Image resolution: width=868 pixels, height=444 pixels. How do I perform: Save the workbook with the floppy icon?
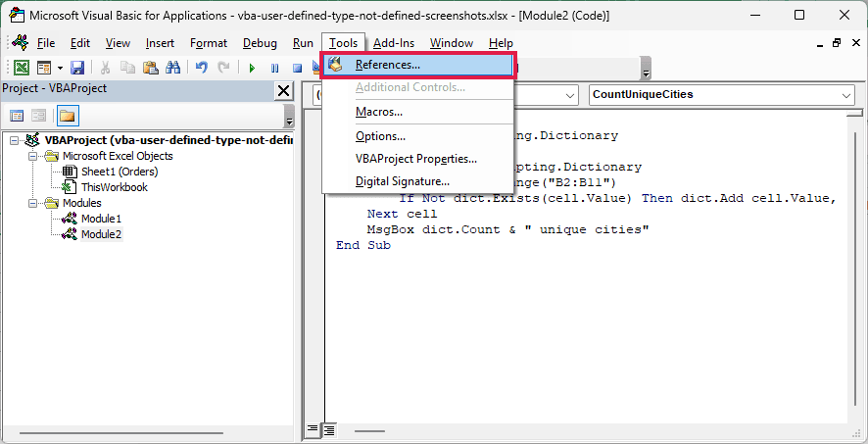coord(77,68)
